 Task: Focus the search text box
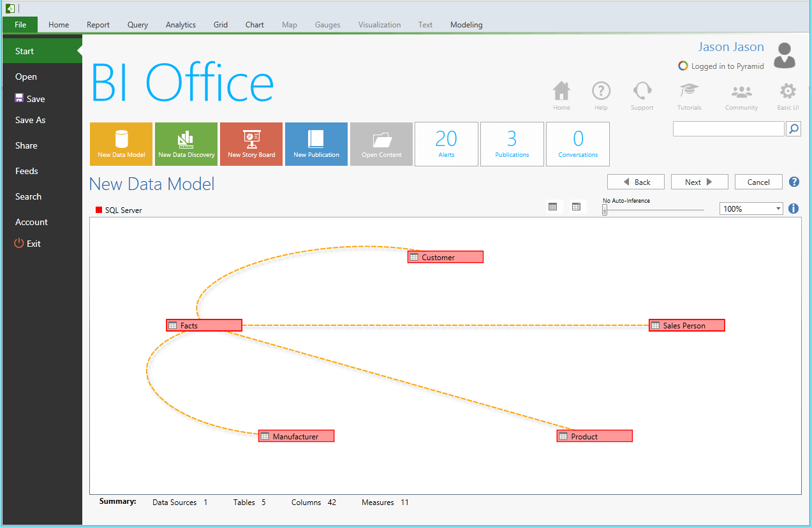click(728, 129)
